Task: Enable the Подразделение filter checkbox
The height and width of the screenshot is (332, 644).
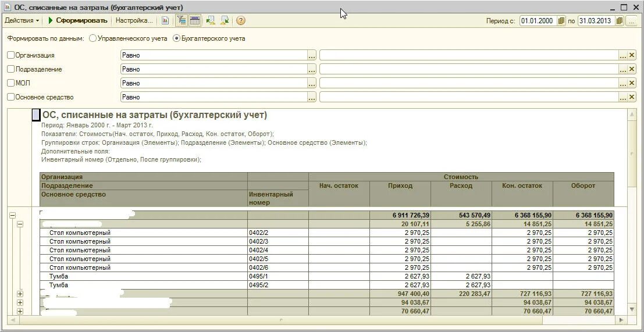Action: coord(11,69)
